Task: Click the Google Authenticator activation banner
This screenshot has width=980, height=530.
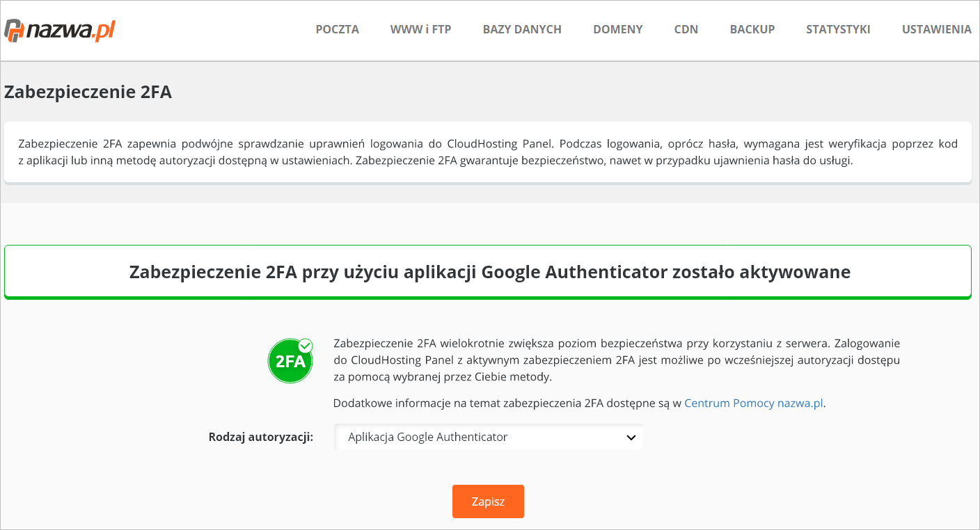Action: tap(488, 272)
